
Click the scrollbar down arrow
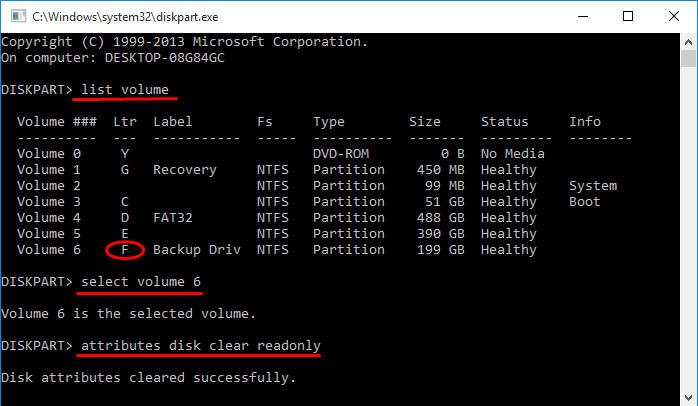pyautogui.click(x=688, y=396)
